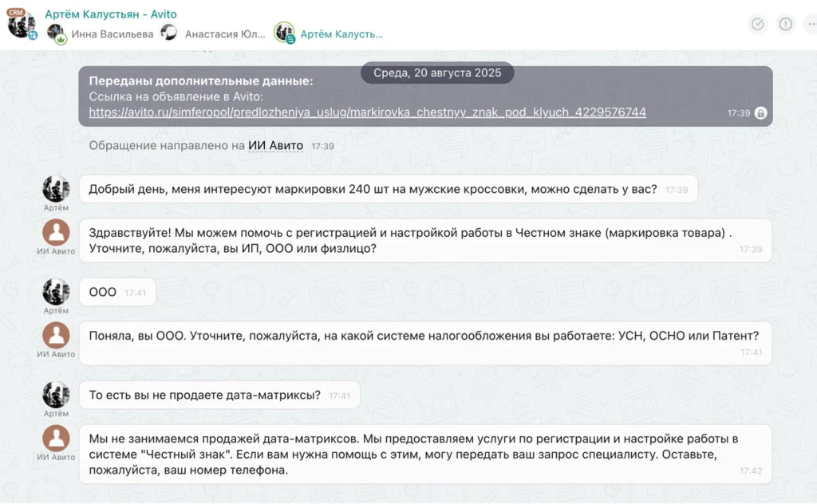The width and height of the screenshot is (817, 504).
Task: Open the chat title Артём Калустьян - Avito
Action: pos(110,14)
